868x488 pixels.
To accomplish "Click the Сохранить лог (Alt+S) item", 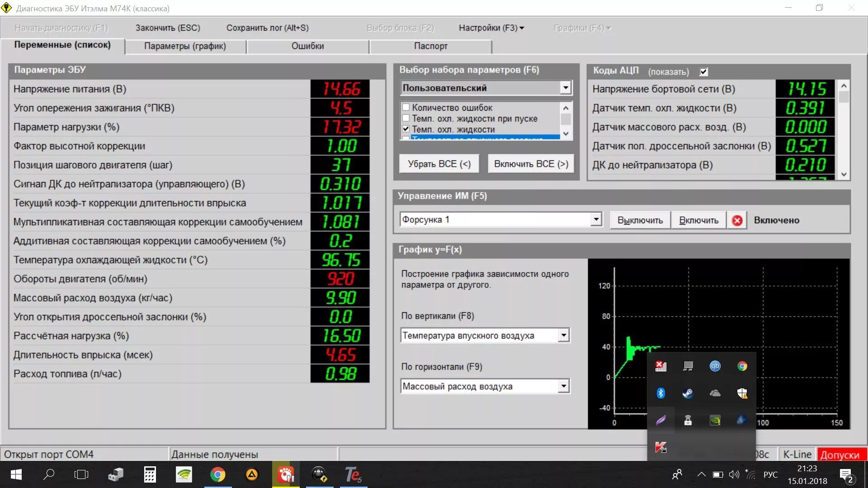I will coord(267,28).
